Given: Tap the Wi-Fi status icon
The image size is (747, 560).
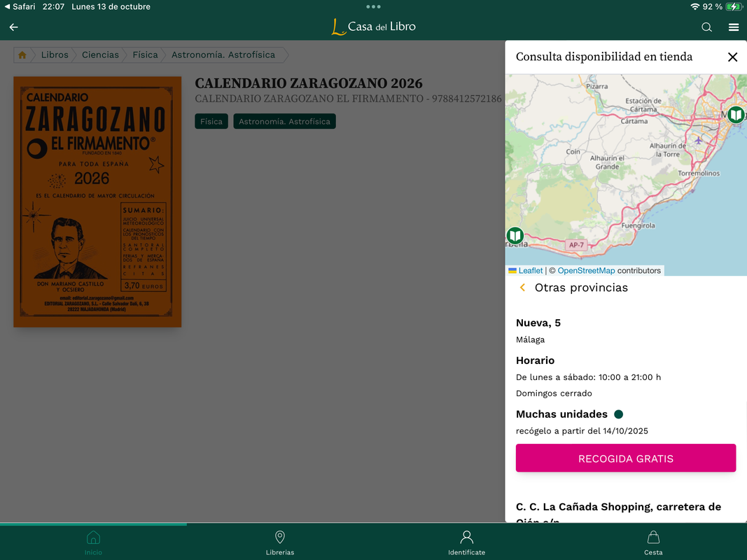Looking at the screenshot, I should 695,7.
